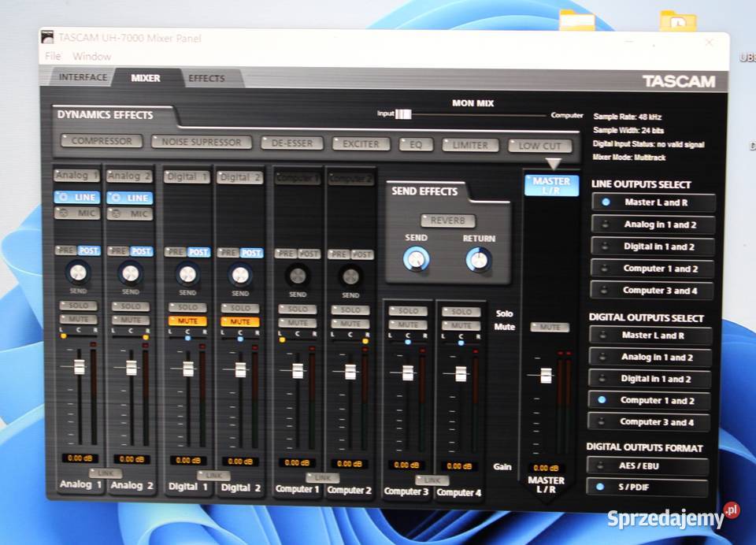Choose S / PDIF digital output format
This screenshot has height=545, width=756.
(x=647, y=488)
